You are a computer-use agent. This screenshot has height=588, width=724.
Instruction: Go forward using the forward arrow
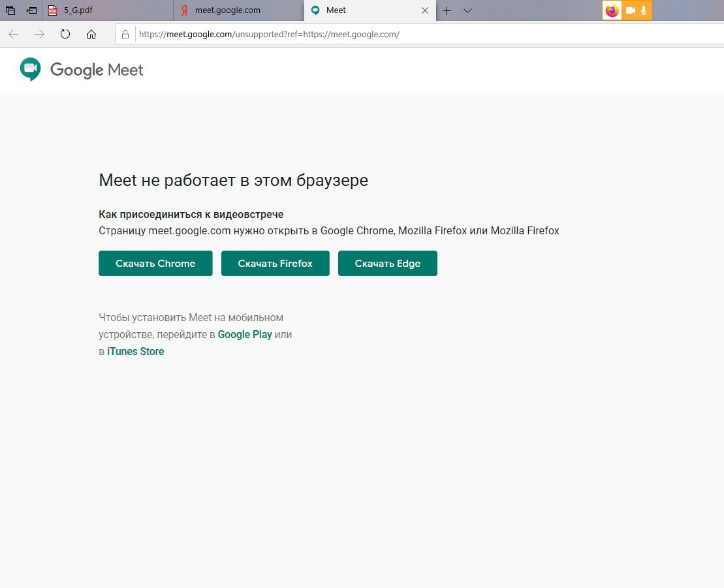(x=39, y=34)
